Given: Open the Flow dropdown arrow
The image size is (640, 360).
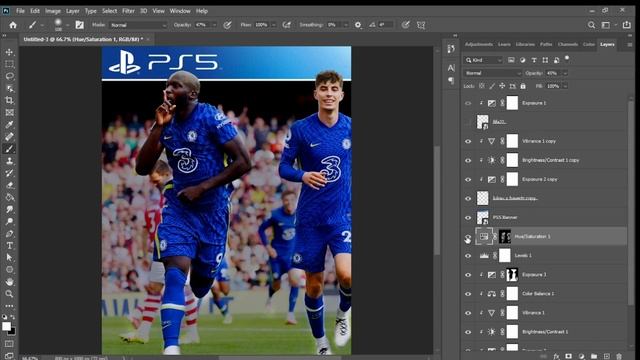Looking at the screenshot, I should pos(273,25).
